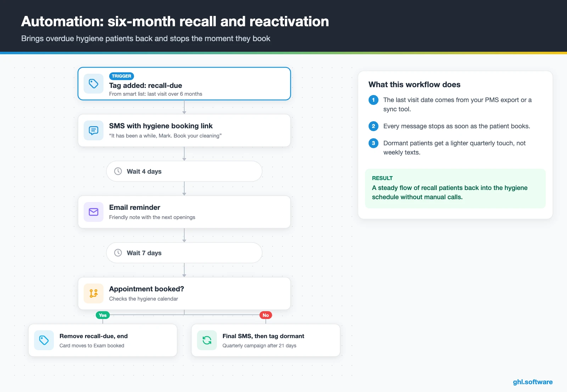Open the SMS with hygiene booking link step
This screenshot has width=567, height=392.
[x=184, y=130]
